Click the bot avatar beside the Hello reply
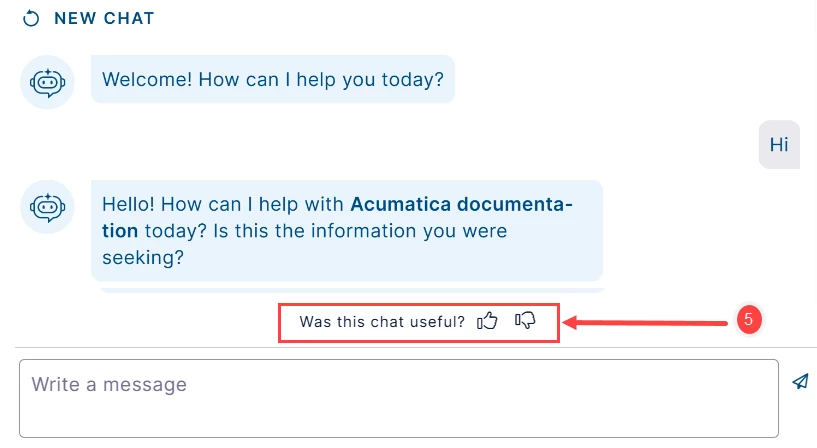The width and height of the screenshot is (817, 448). [x=47, y=207]
